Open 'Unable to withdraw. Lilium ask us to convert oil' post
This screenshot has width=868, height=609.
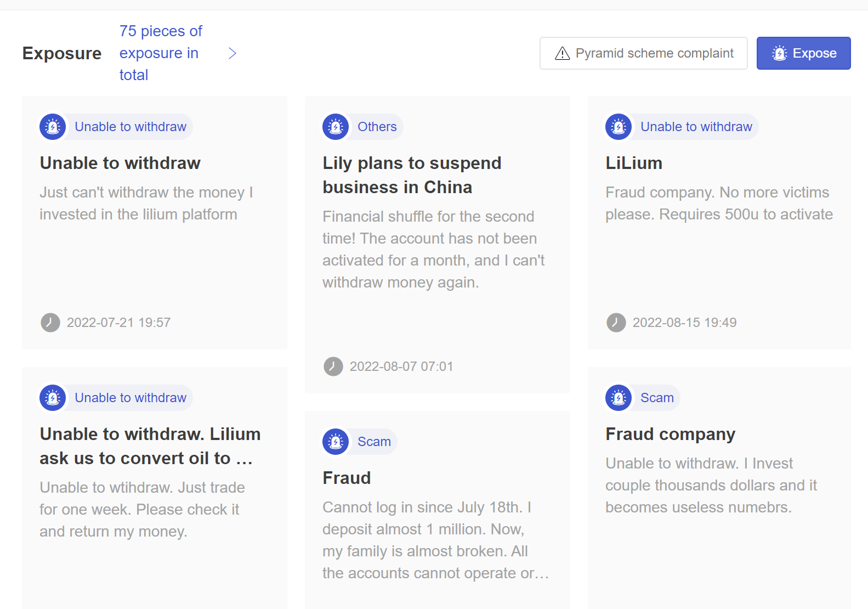[x=150, y=446]
